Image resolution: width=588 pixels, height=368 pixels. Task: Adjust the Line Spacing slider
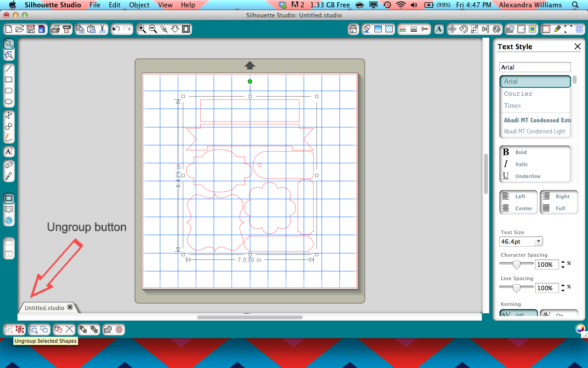[516, 288]
